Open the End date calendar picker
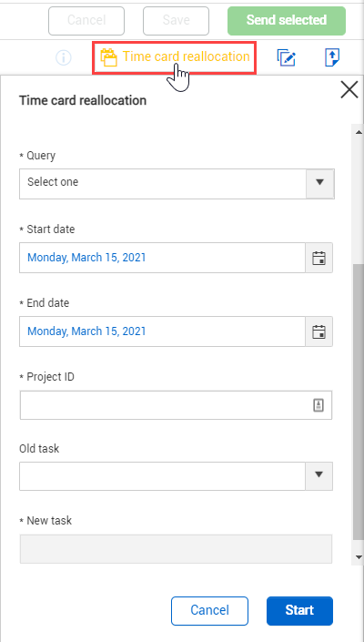 [319, 331]
